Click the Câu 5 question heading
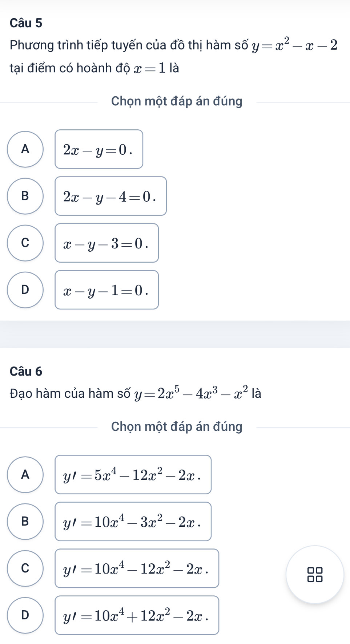Screen dimensions: 350x644 coord(26,23)
